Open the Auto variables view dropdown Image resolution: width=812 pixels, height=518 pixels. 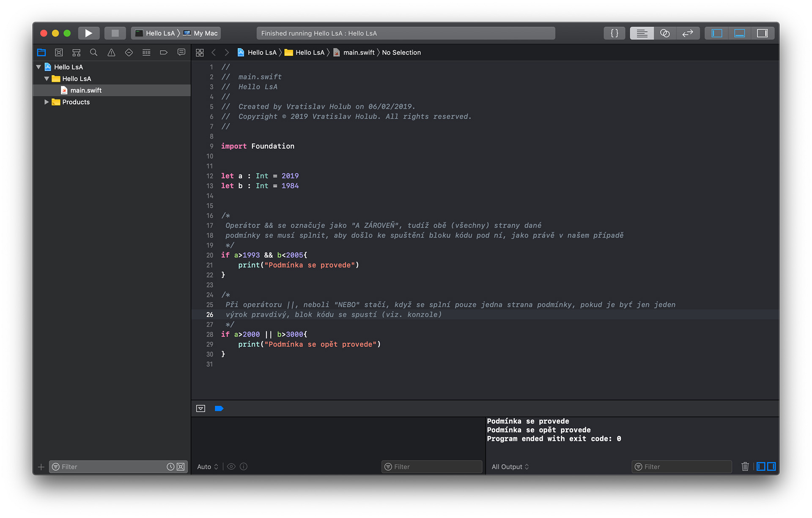(x=207, y=466)
